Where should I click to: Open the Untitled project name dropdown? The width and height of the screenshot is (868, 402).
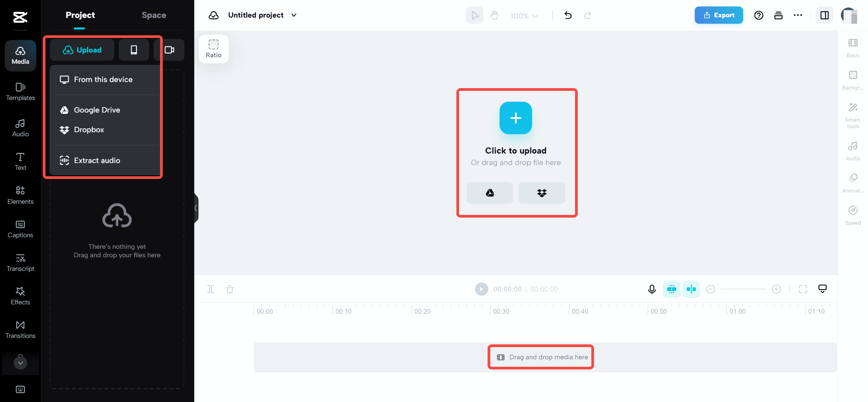point(294,15)
